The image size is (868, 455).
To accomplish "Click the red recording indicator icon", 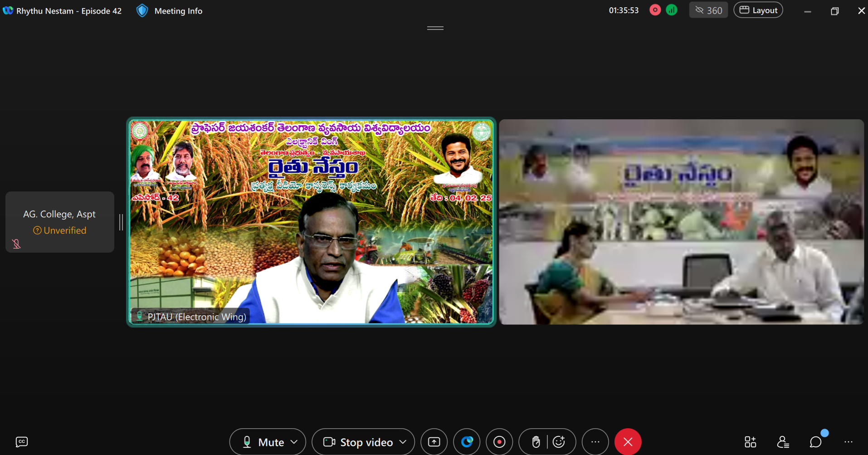I will (x=655, y=10).
